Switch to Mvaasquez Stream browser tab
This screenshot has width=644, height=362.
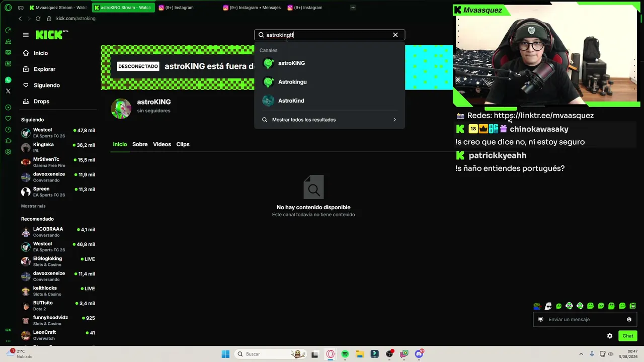point(58,8)
